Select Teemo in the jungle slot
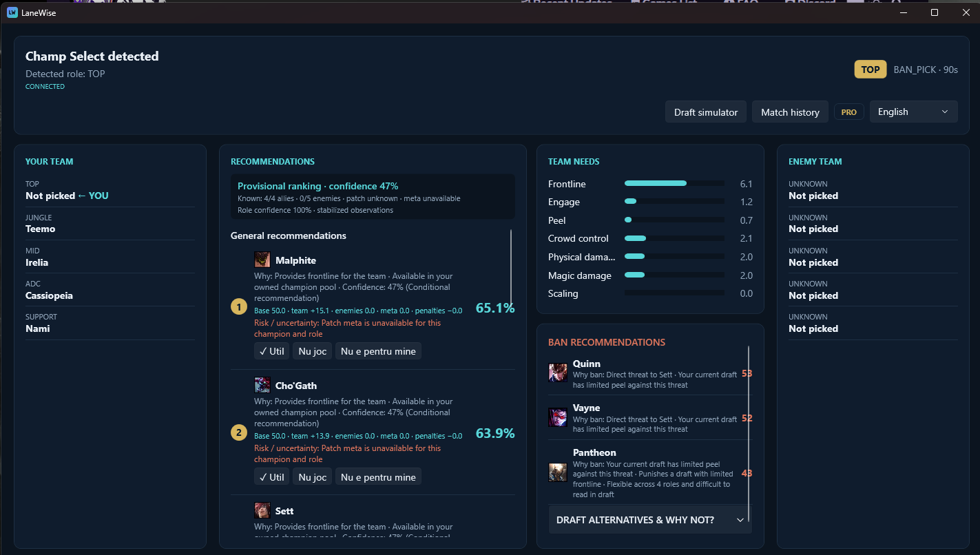Viewport: 980px width, 555px height. click(x=110, y=223)
